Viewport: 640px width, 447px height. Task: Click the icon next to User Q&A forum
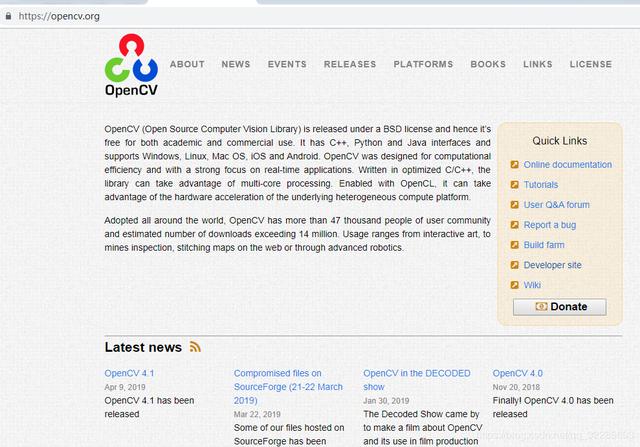[x=514, y=205]
